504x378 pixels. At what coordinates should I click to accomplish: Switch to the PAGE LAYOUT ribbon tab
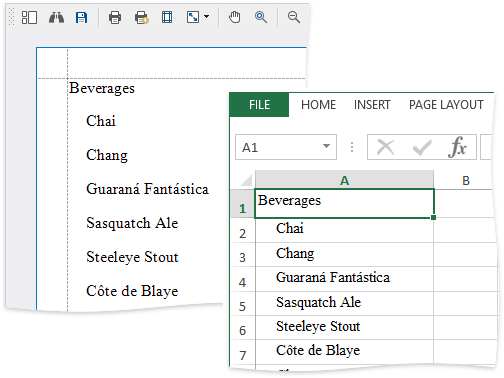pyautogui.click(x=446, y=105)
